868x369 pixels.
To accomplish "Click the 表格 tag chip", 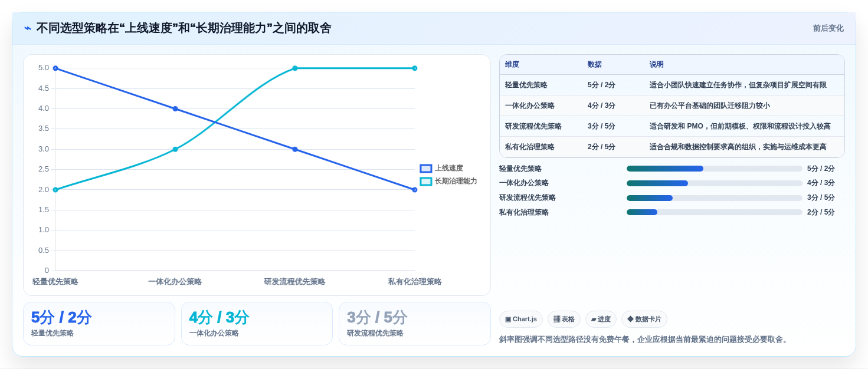I will coord(564,319).
